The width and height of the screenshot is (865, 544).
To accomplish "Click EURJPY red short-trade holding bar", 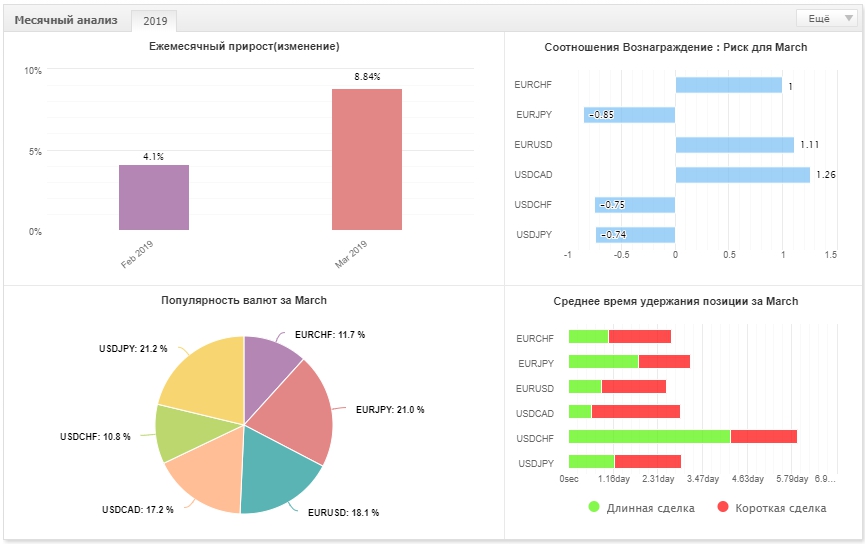I will (664, 361).
